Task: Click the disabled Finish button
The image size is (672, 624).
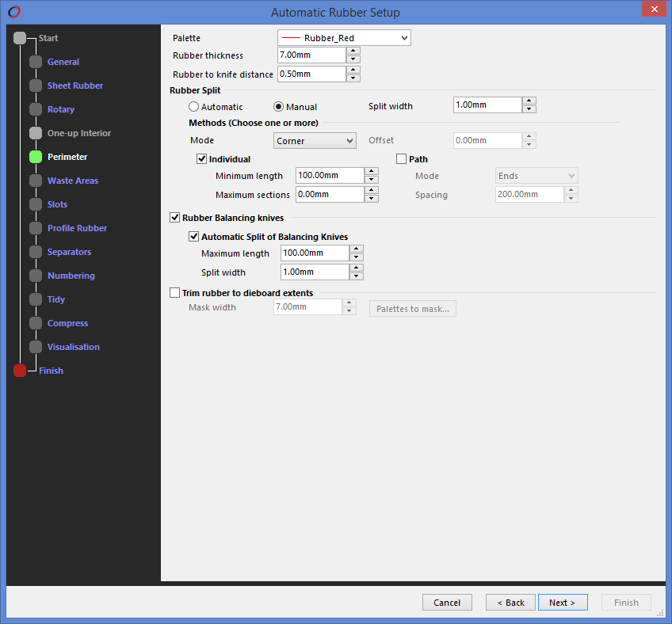Action: (626, 603)
